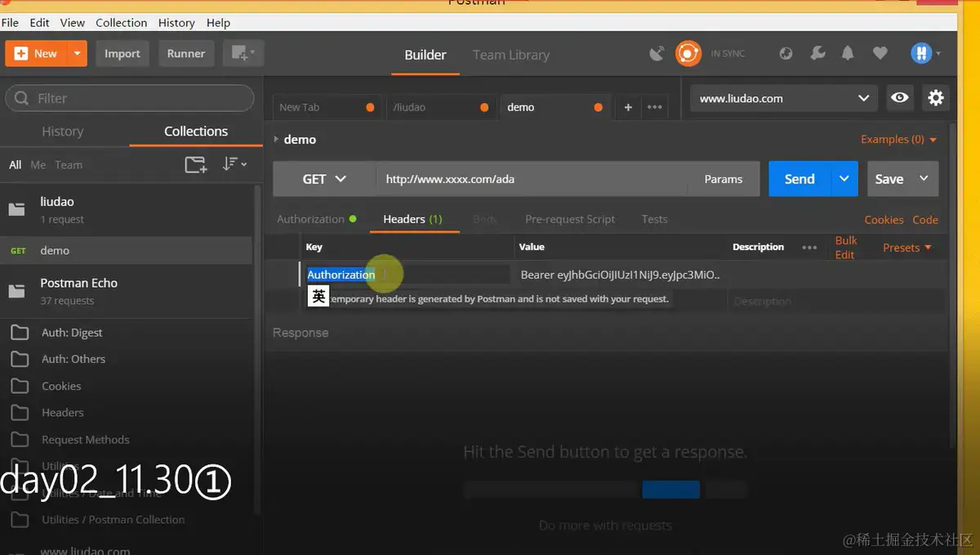Open the settings wrench icon
The height and width of the screenshot is (555, 980).
[x=817, y=54]
